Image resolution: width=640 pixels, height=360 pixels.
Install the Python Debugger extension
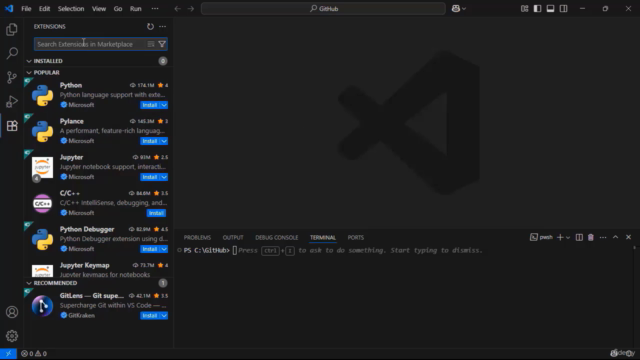coord(150,249)
